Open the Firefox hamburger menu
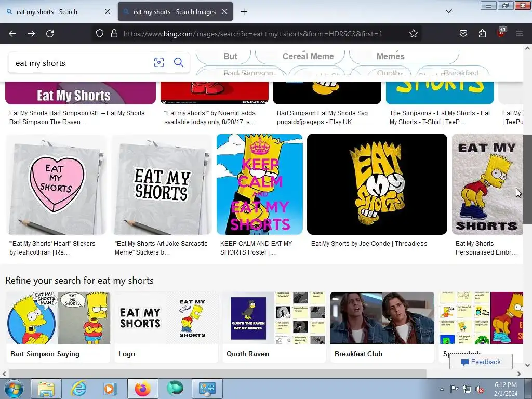532x399 pixels. [x=519, y=34]
